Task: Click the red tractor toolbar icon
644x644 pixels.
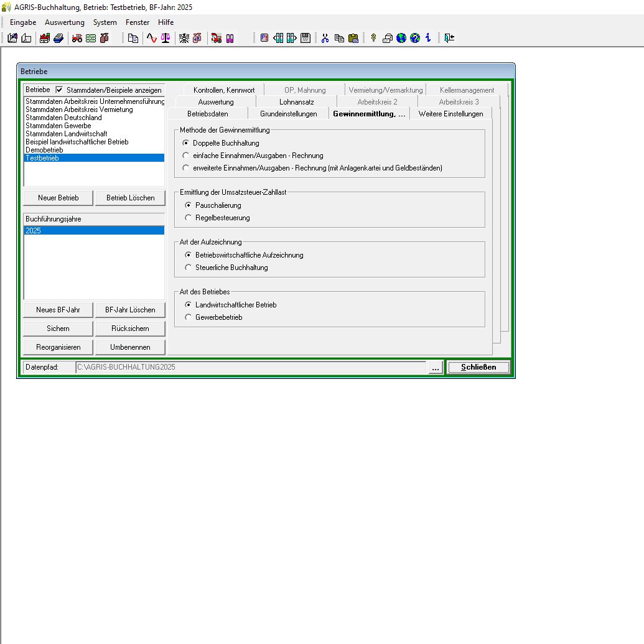Action: coord(77,38)
